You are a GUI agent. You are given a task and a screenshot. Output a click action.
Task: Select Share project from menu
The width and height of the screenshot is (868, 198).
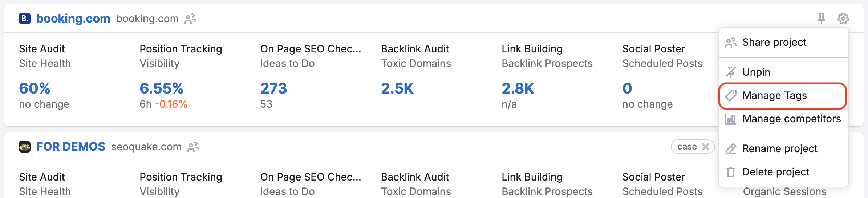pos(774,43)
